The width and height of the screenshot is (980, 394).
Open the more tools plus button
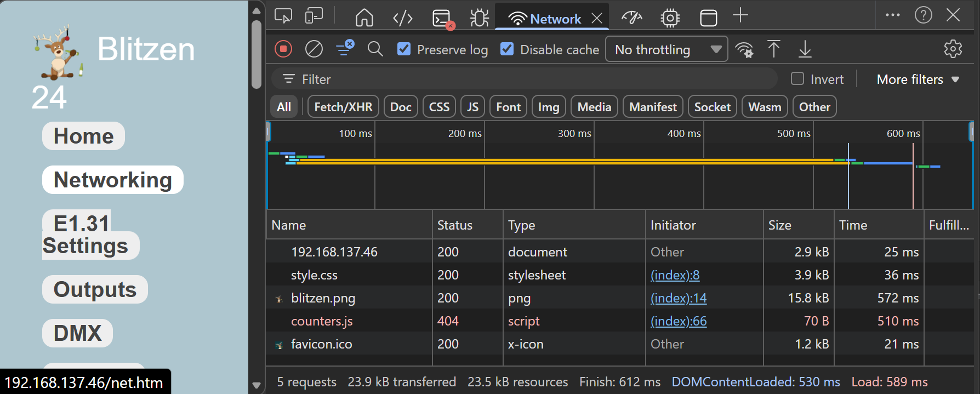[x=740, y=16]
